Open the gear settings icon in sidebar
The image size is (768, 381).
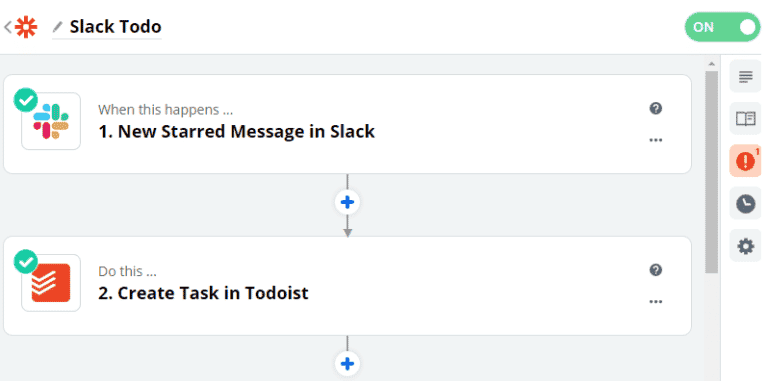coord(745,246)
